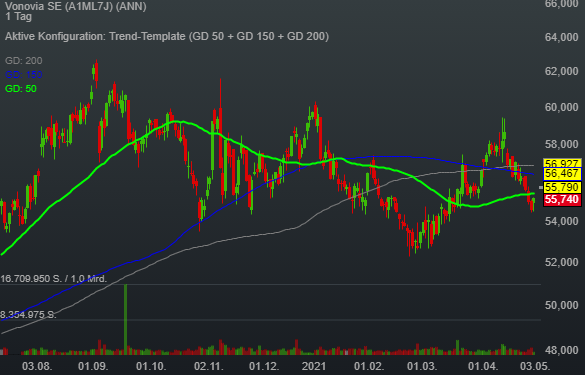The height and width of the screenshot is (375, 585).
Task: Click the 01.02. date label
Action: pos(369,366)
